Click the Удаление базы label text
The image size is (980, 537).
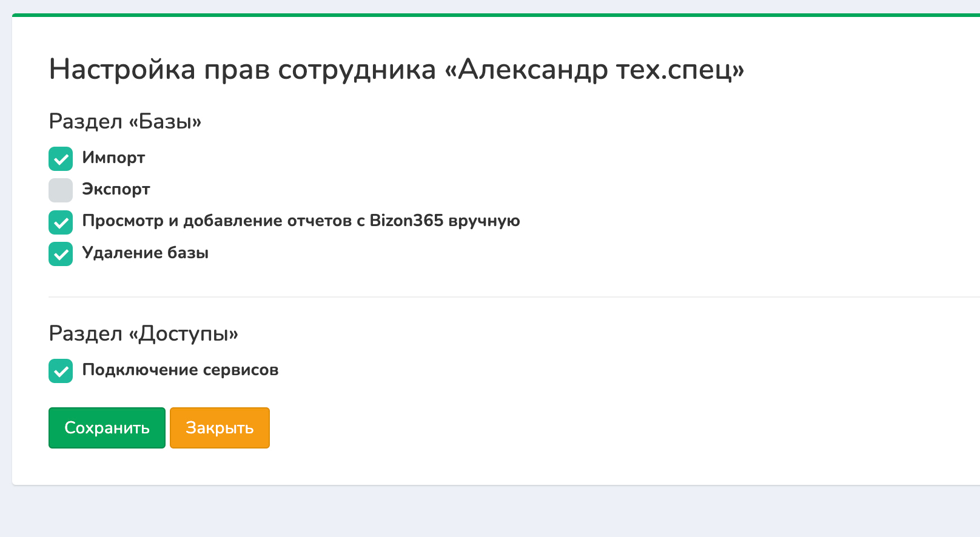145,253
